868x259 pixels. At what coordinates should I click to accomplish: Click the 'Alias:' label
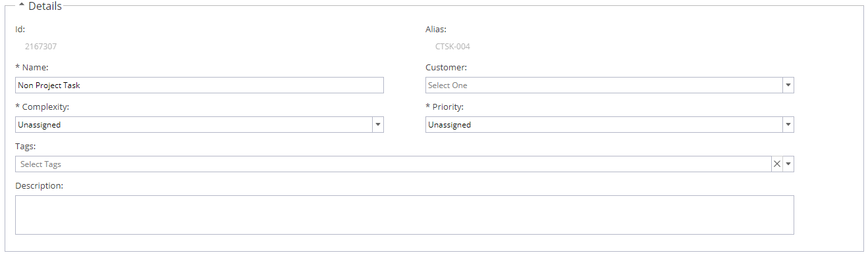click(436, 29)
